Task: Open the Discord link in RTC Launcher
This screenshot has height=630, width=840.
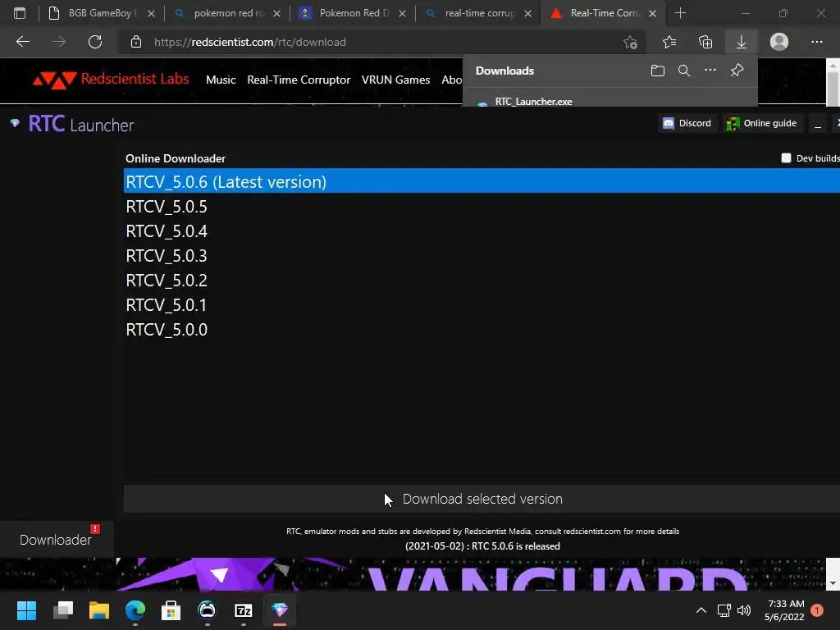Action: coord(687,123)
